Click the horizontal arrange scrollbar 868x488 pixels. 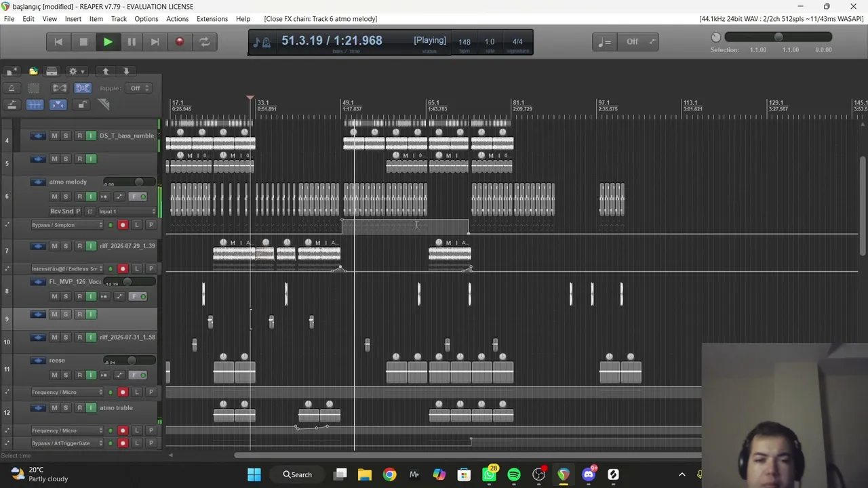[x=468, y=455]
